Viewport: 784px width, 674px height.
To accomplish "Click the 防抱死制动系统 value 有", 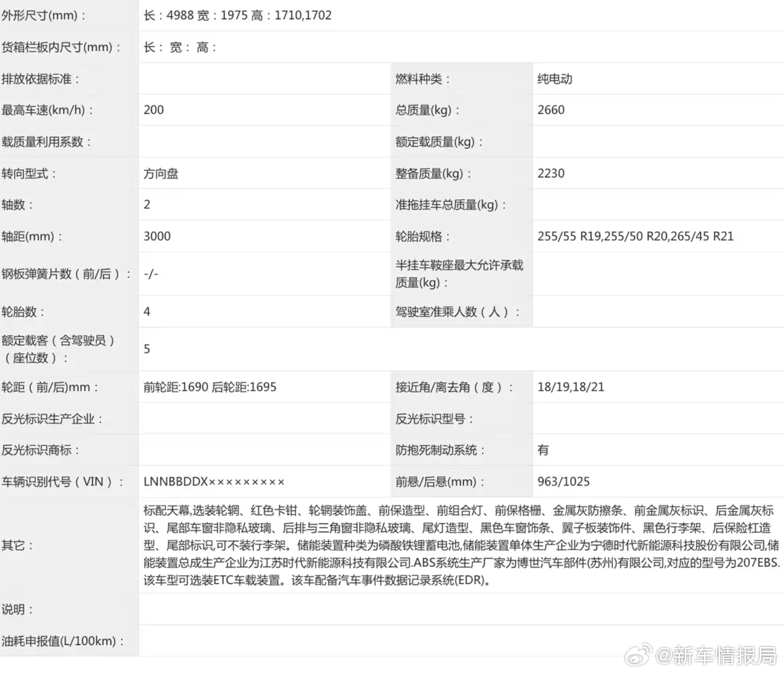I will point(543,450).
